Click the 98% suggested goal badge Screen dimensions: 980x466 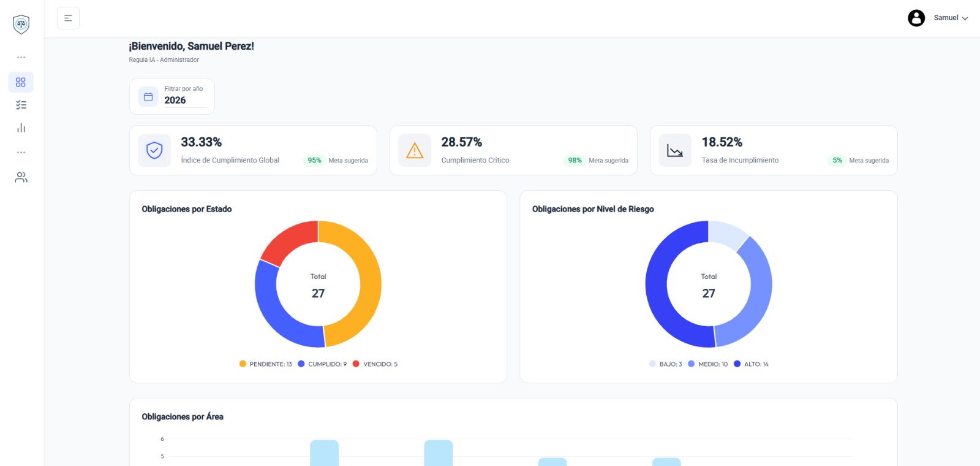575,161
